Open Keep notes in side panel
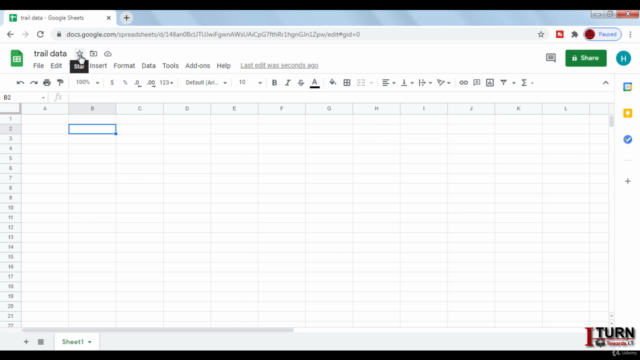The width and height of the screenshot is (640, 360). (627, 113)
